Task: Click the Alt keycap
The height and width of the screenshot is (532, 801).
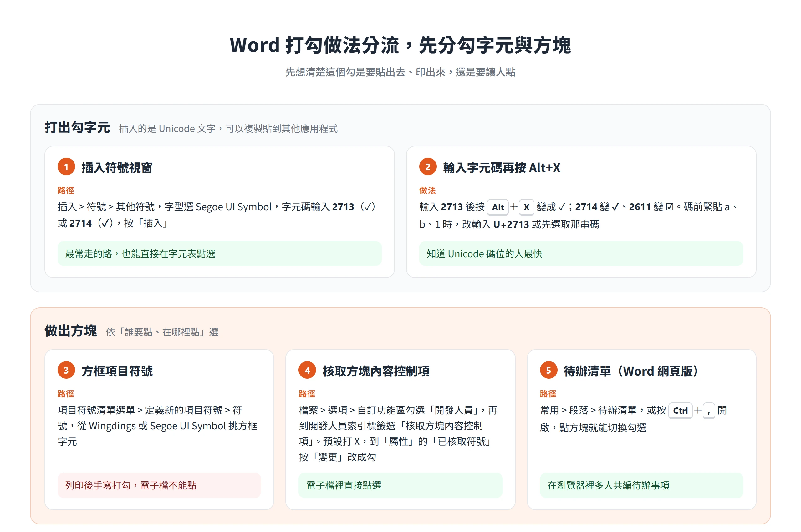Action: click(x=498, y=207)
